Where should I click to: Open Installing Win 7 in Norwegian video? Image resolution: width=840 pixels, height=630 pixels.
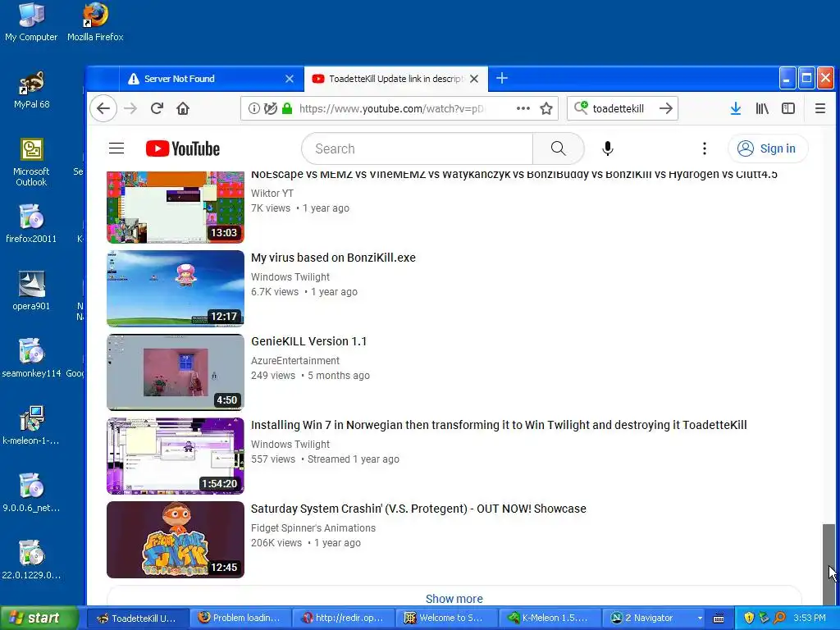click(x=499, y=425)
